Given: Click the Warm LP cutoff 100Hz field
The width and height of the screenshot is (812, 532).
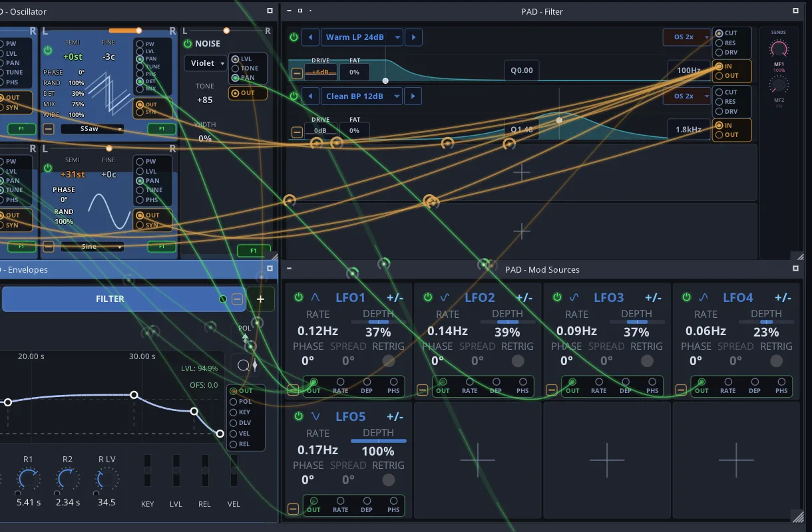Looking at the screenshot, I should click(688, 70).
